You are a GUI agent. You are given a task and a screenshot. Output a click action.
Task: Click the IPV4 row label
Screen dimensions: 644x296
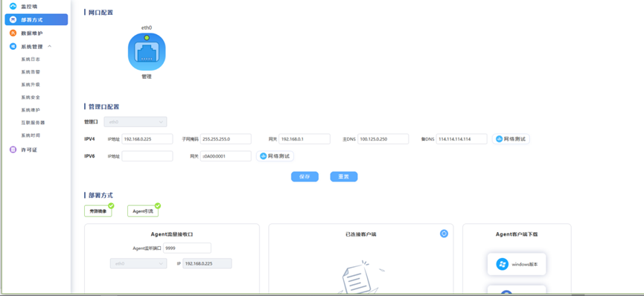[89, 139]
